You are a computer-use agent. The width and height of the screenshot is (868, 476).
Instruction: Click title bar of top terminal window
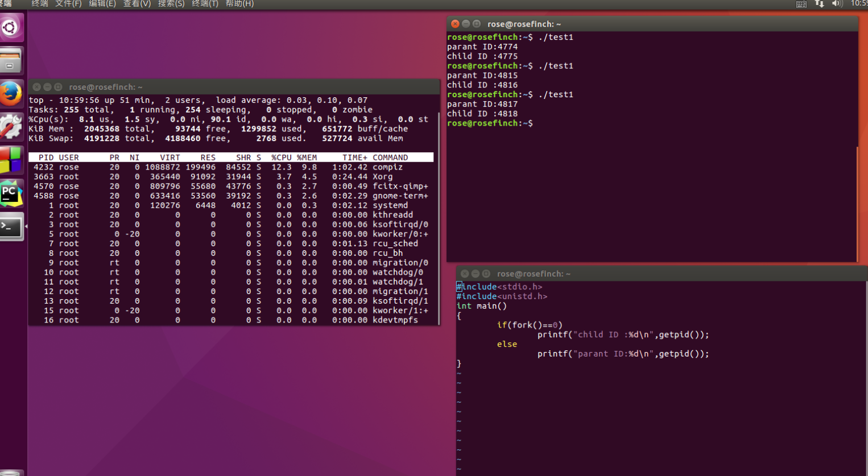(234, 87)
